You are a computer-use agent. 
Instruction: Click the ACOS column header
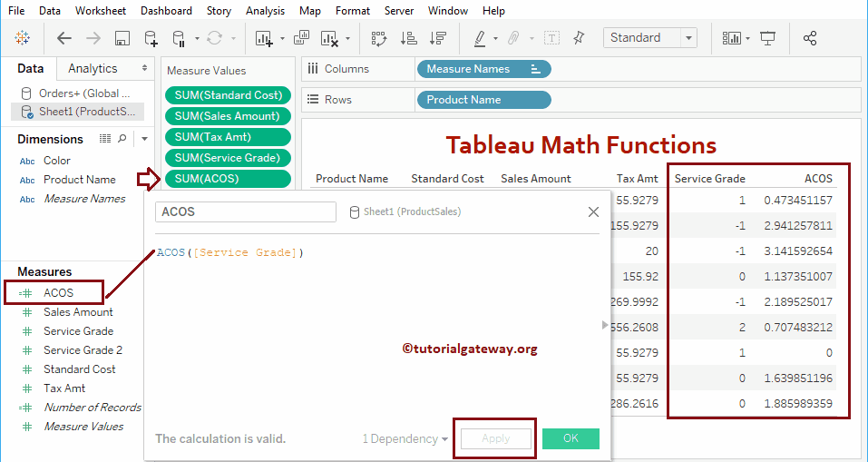818,179
